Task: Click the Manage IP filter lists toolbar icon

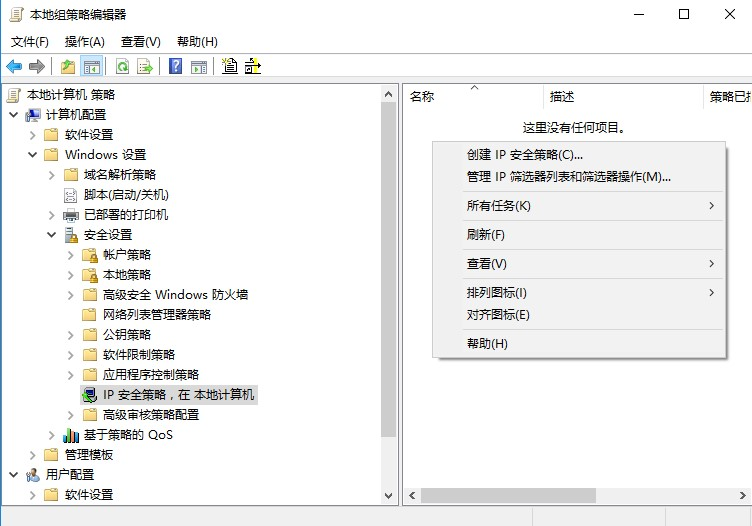Action: click(253, 66)
